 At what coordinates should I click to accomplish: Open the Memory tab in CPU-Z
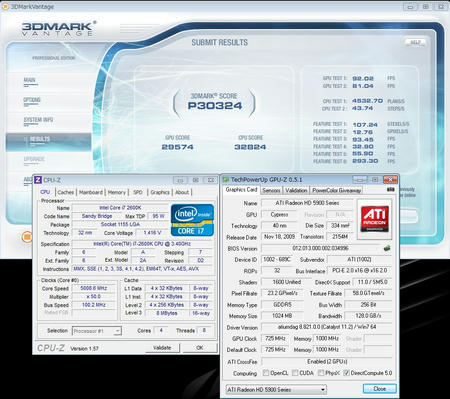click(x=117, y=192)
